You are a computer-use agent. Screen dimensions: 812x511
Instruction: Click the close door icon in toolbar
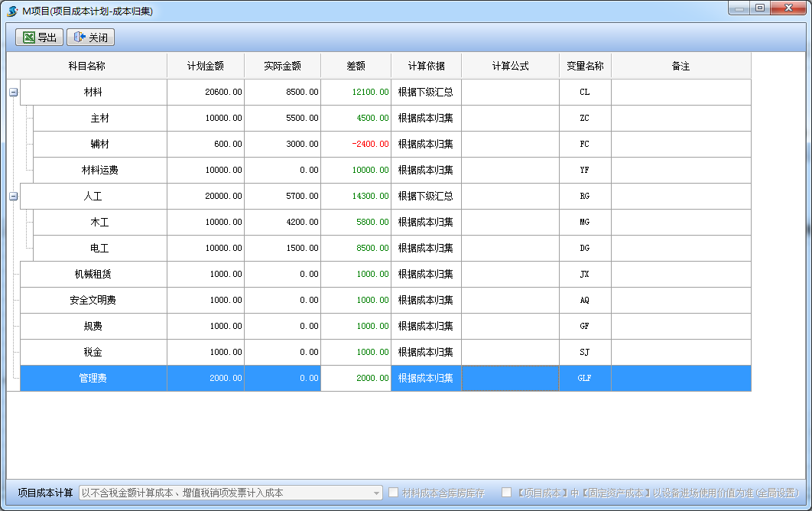79,37
